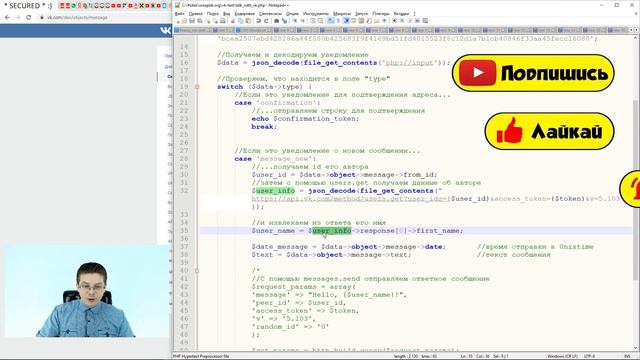The image size is (640, 360).
Task: Click the highlighted $user_info on line 35
Action: pos(331,231)
